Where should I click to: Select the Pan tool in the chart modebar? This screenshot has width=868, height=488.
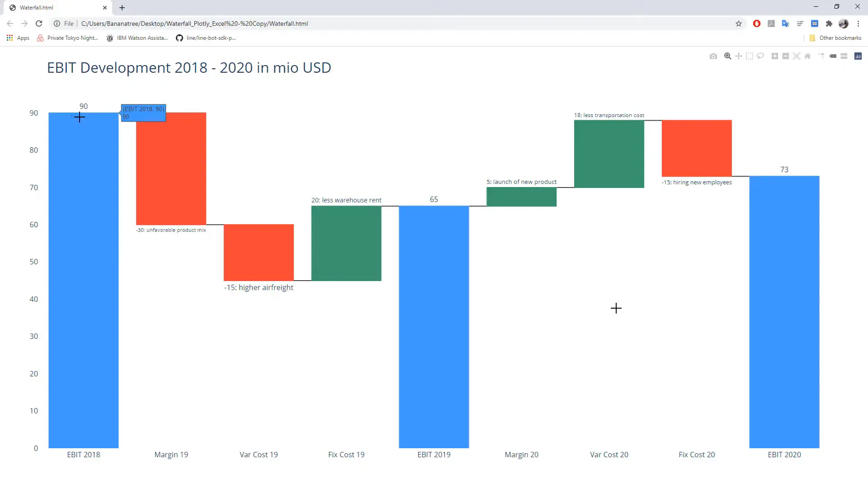[x=739, y=56]
